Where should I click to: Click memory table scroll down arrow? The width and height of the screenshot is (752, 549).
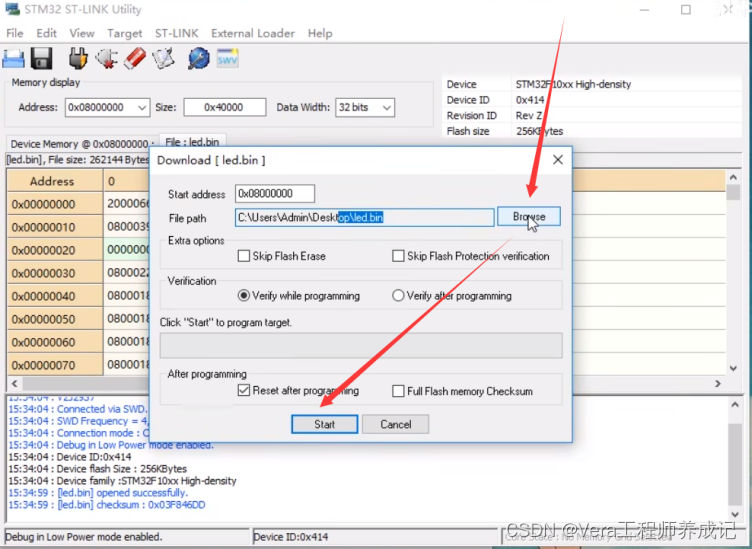click(733, 368)
